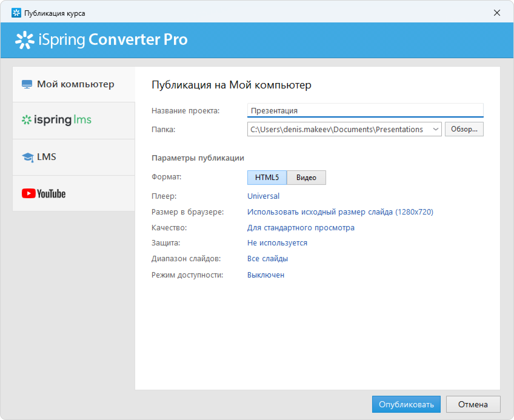Click the Отмена cancel button

coord(473,404)
